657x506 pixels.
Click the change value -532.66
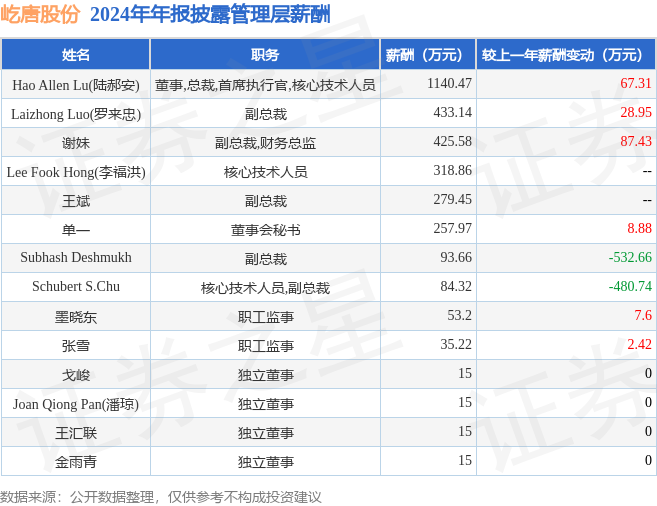(630, 257)
